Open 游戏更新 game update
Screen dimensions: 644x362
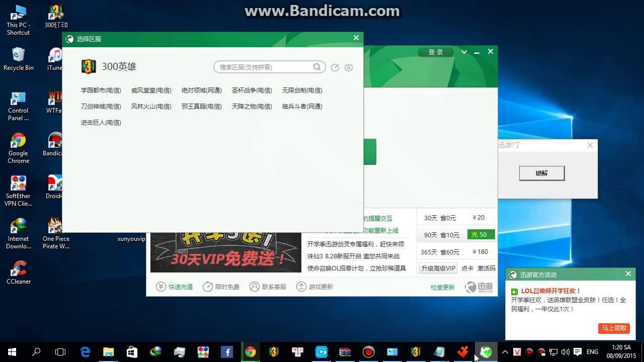315,287
